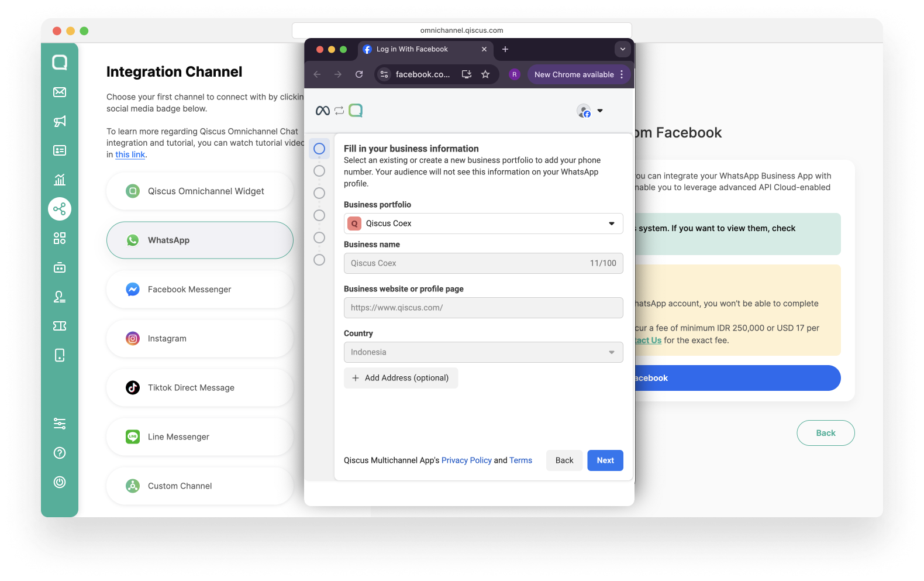Open the Country Indonesia dropdown
Screen dimensions: 924x581
(484, 352)
